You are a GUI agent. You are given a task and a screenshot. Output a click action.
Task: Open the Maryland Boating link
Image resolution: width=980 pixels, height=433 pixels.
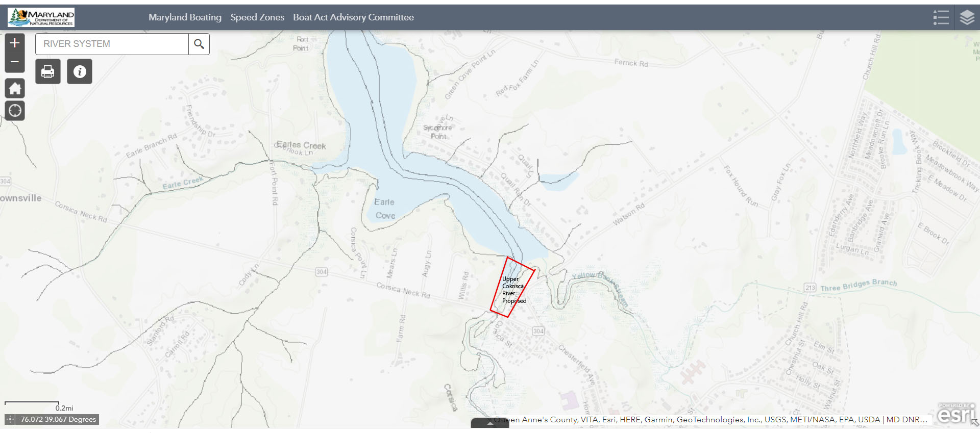point(185,17)
